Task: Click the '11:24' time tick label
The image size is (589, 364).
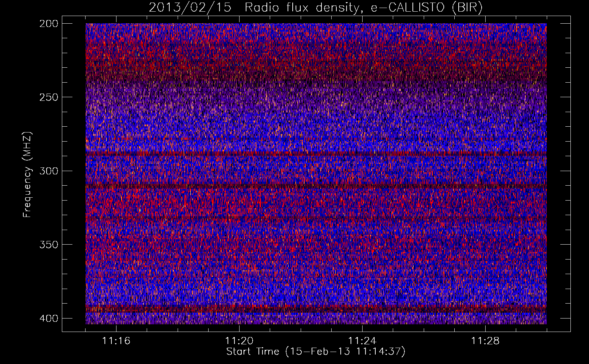Action: (362, 341)
